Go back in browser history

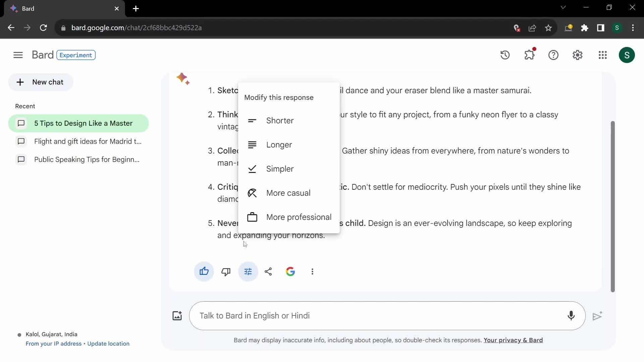click(11, 28)
